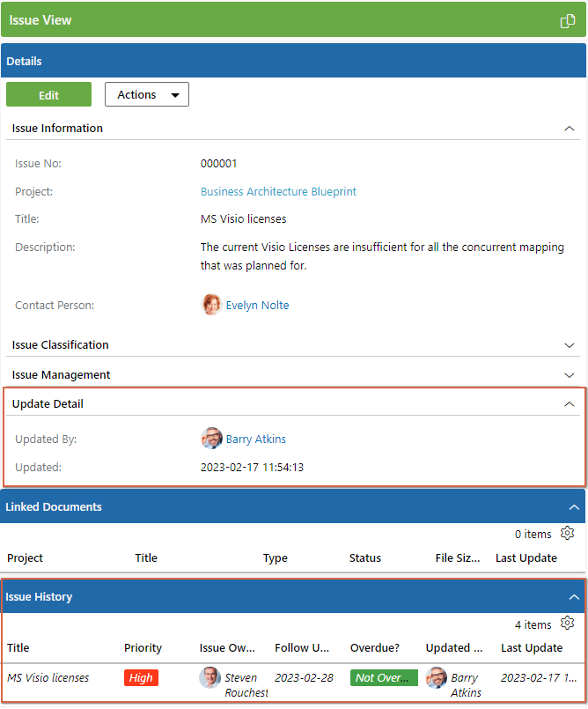Click the copy icon in Issue View header
The image size is (588, 709).
pos(567,21)
